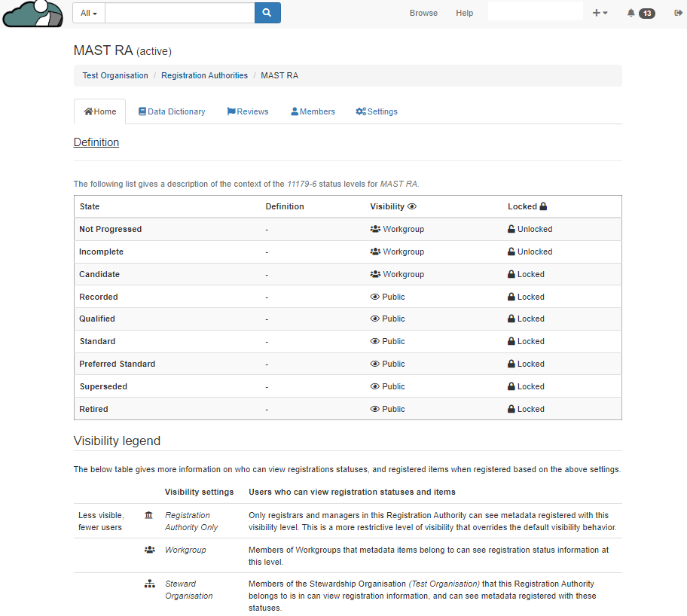This screenshot has width=687, height=616.
Task: Click the sign-out arrow icon
Action: point(678,13)
